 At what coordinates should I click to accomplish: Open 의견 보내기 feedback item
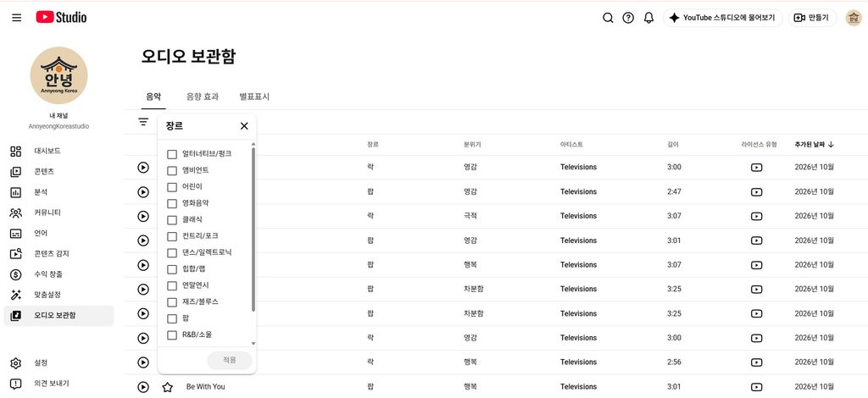pos(58,383)
